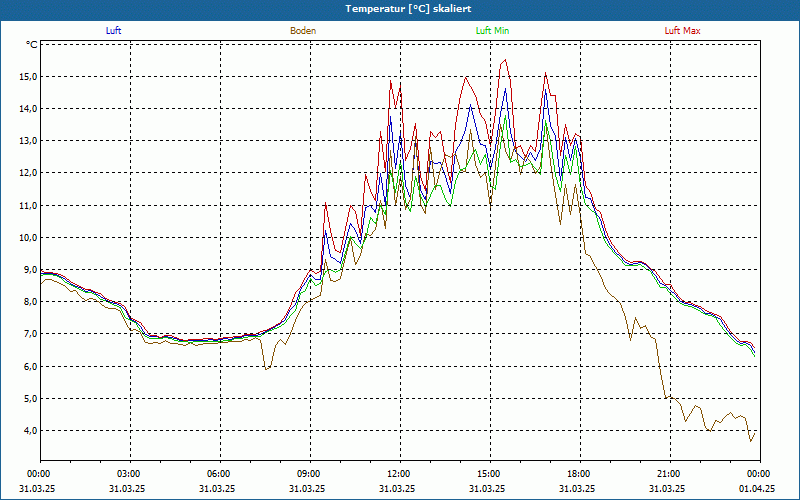Click the 10,0 y-axis value
The width and height of the screenshot is (800, 500).
pyautogui.click(x=29, y=238)
